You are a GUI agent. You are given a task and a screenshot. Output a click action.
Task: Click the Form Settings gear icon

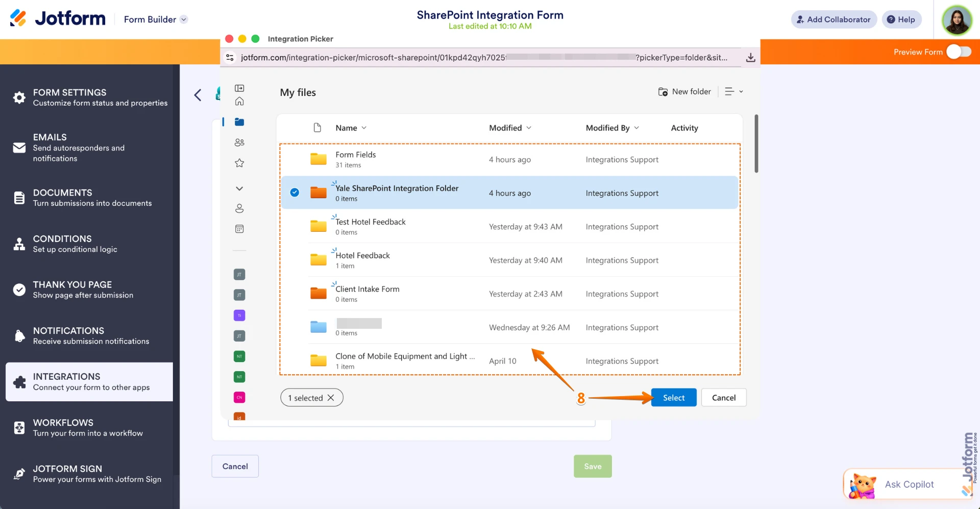click(19, 98)
